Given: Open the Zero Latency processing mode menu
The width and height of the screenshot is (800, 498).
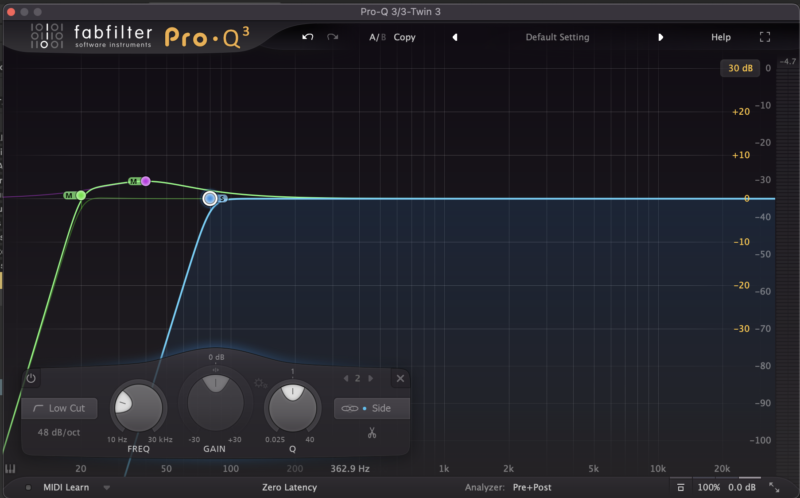Looking at the screenshot, I should [289, 487].
